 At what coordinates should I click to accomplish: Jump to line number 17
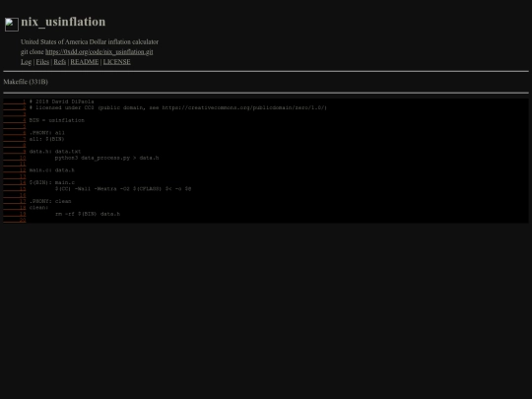click(15, 201)
